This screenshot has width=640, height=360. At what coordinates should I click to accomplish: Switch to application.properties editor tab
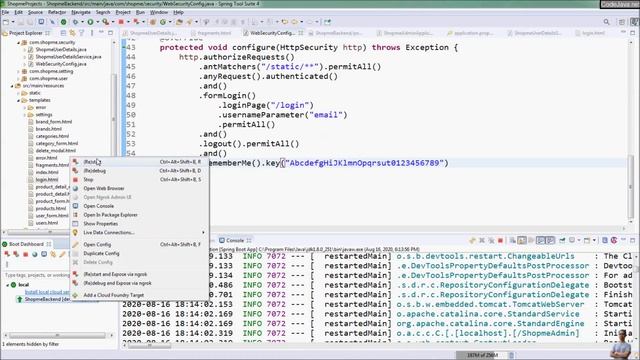coord(473,33)
